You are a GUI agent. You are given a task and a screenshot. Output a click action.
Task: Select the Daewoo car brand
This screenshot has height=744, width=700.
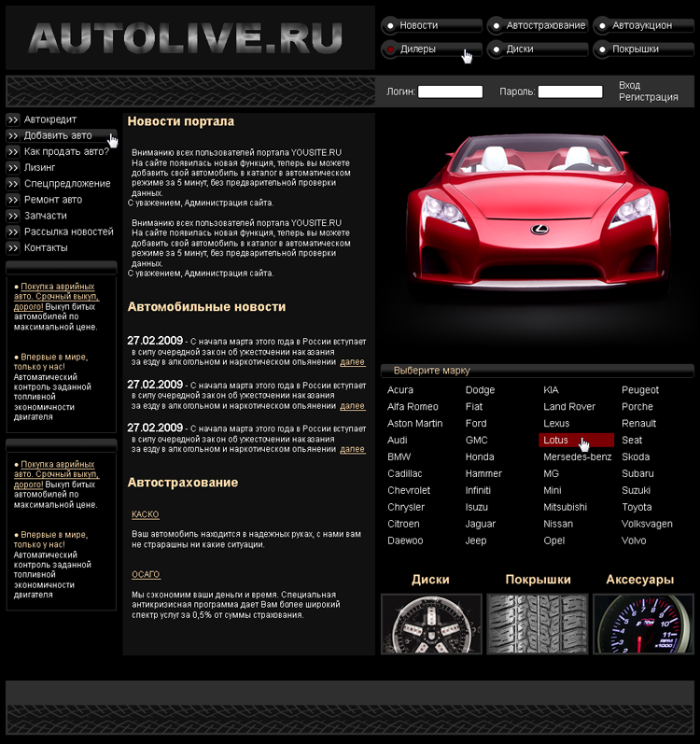405,540
